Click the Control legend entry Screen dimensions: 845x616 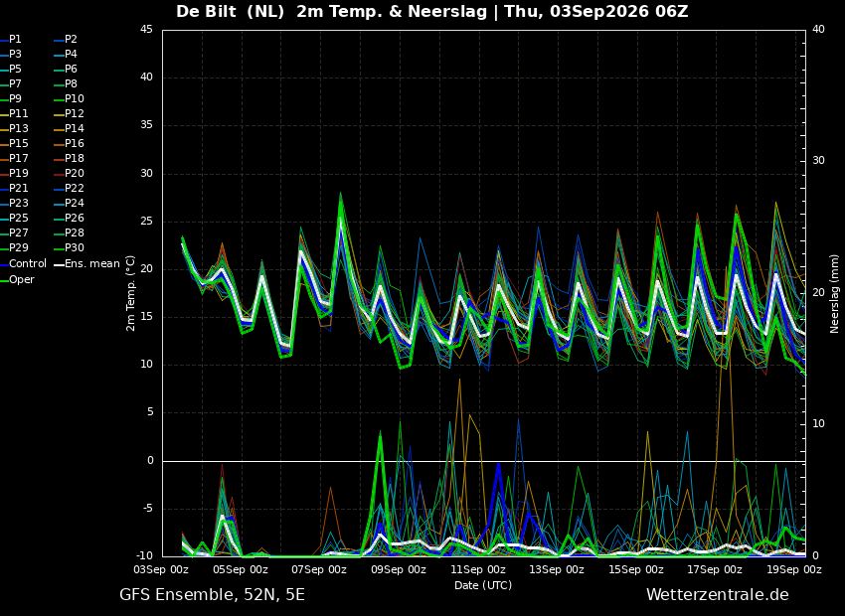coord(23,264)
